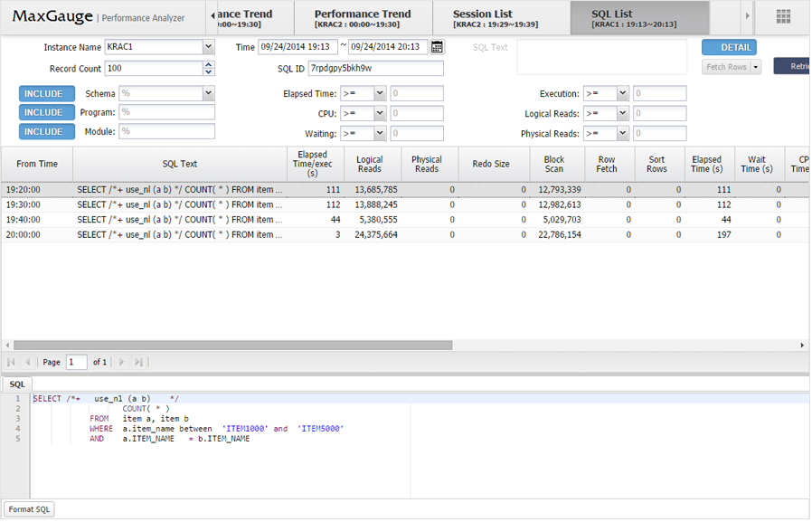Open the grid menu icon at top right

coord(783,16)
